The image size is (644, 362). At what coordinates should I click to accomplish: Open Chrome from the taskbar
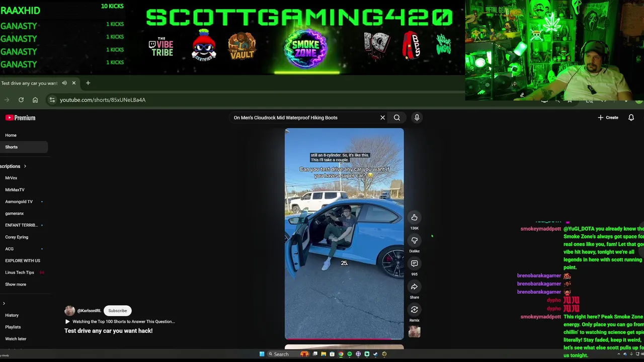click(341, 354)
